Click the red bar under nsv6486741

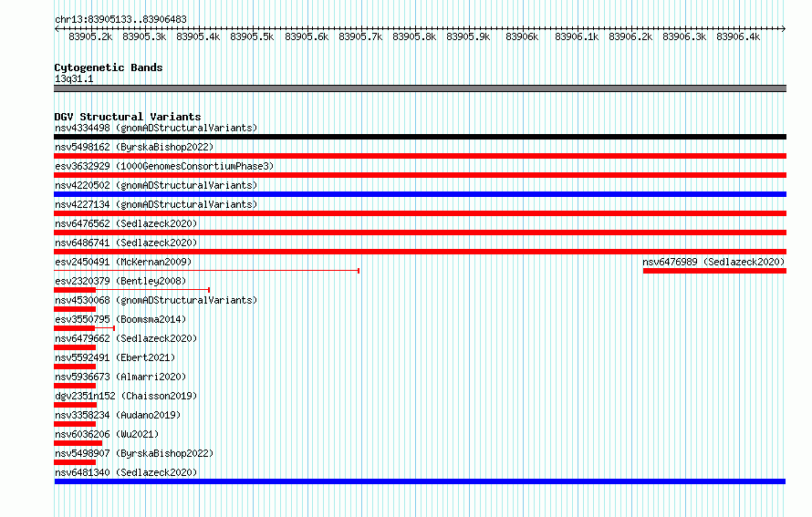pos(420,252)
